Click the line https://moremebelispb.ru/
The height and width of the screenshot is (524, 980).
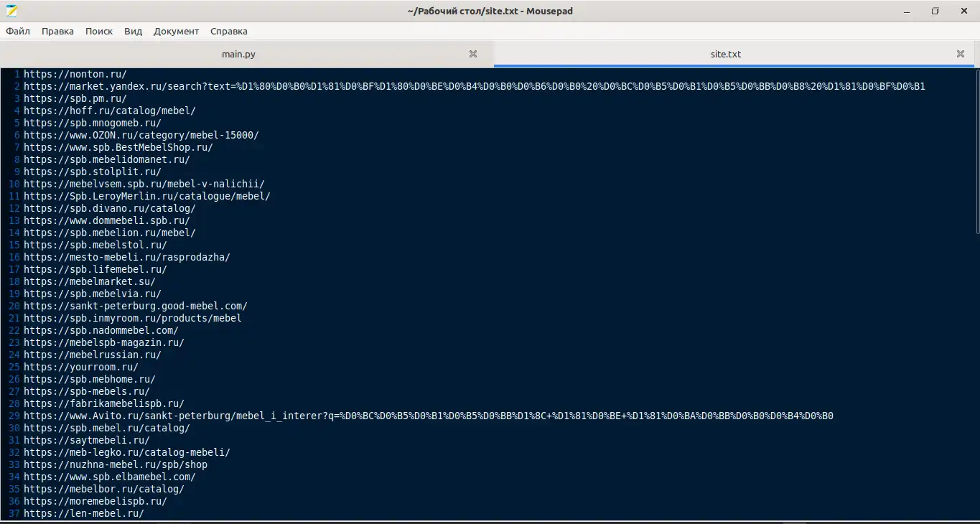95,501
